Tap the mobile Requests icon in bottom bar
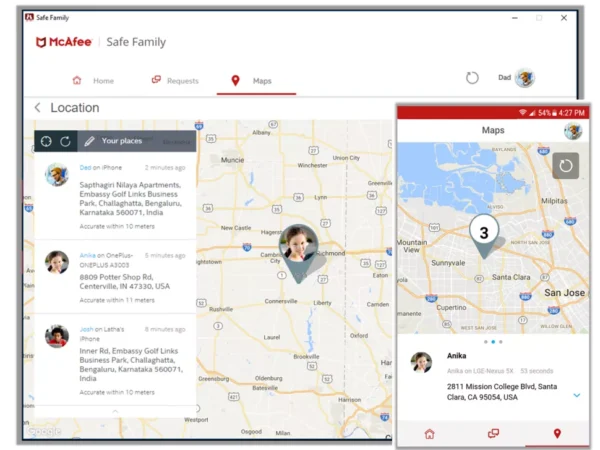The image size is (600, 450). pos(492,433)
